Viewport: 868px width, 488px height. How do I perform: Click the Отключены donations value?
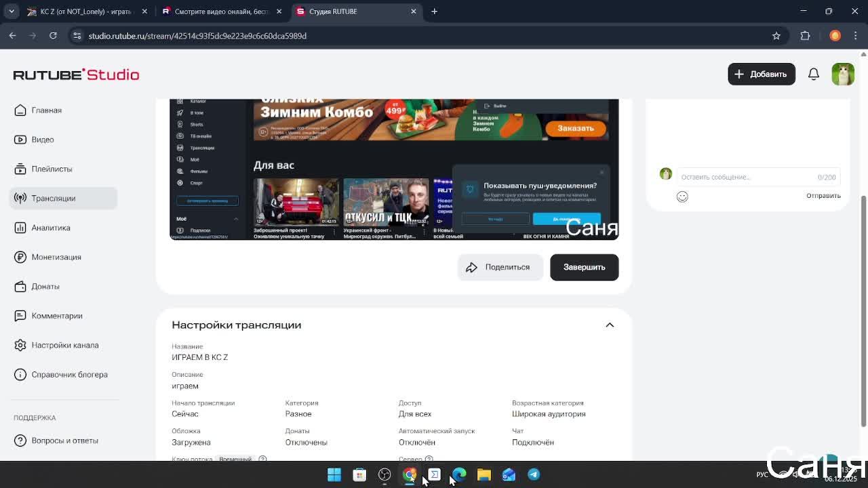pos(306,443)
